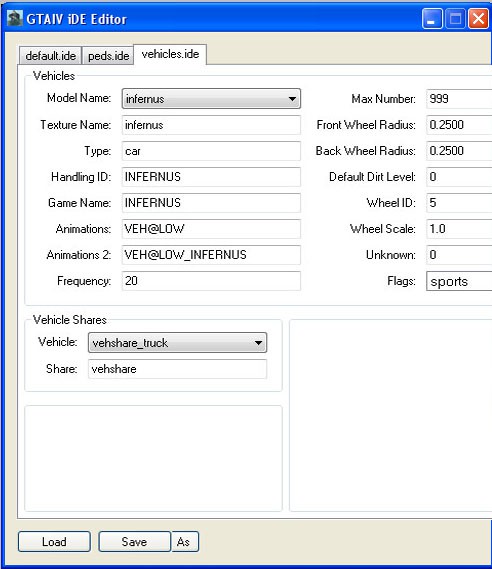Click the Unknown field showing 0
The height and width of the screenshot is (569, 492).
click(x=459, y=255)
